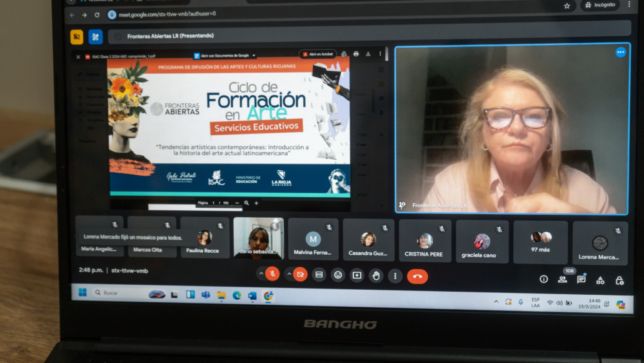
Task: Select graciela cano participant tile
Action: click(x=482, y=242)
